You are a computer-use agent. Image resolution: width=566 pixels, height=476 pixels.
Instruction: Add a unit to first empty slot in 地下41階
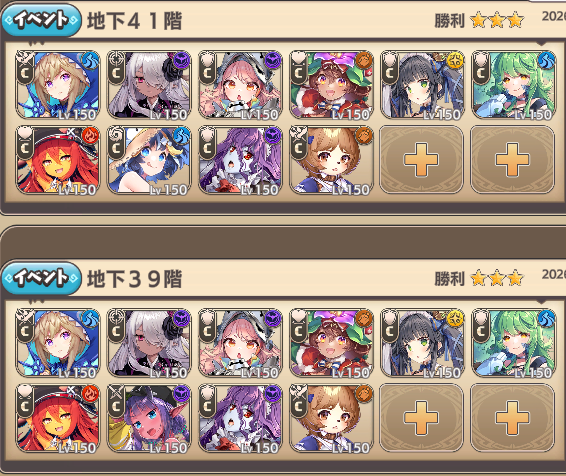click(x=421, y=160)
